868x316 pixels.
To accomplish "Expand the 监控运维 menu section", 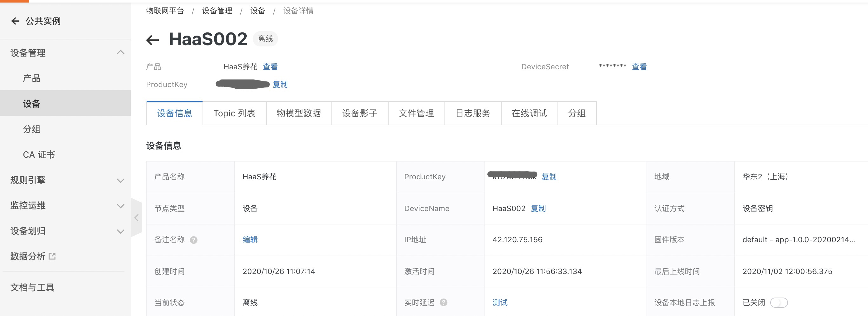I will point(120,206).
